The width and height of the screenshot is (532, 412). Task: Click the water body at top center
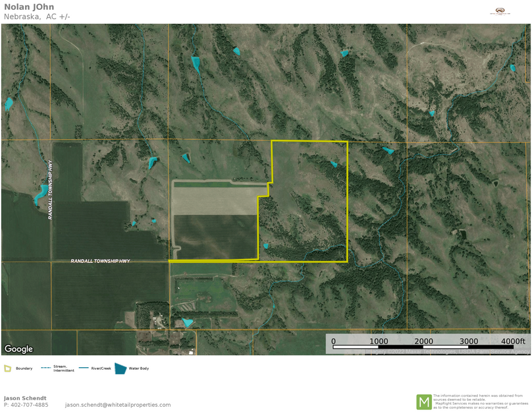coord(196,63)
